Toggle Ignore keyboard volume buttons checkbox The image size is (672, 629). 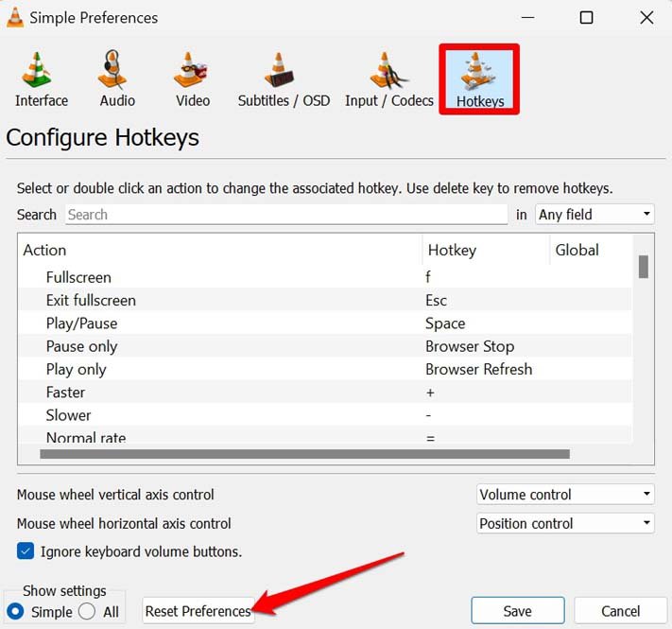point(26,550)
